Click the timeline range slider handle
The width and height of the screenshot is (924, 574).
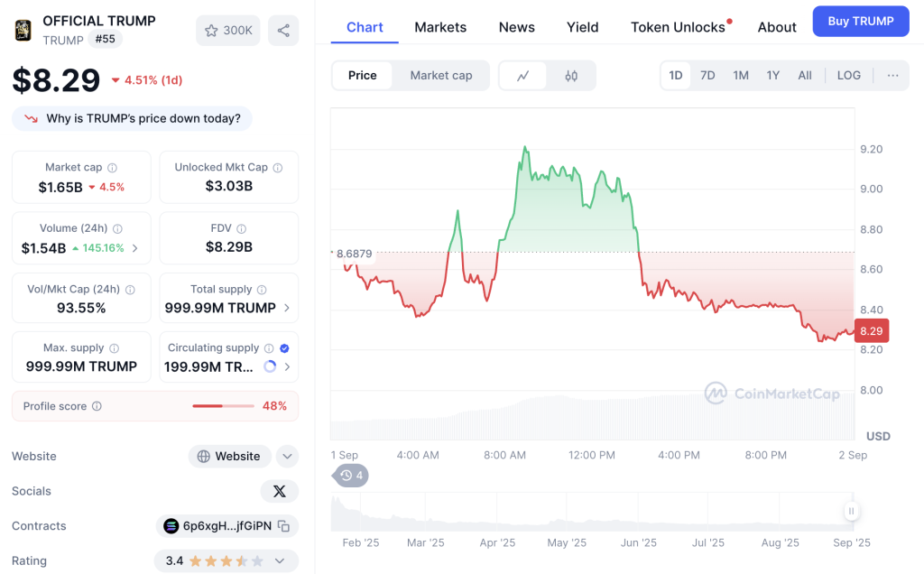[850, 512]
